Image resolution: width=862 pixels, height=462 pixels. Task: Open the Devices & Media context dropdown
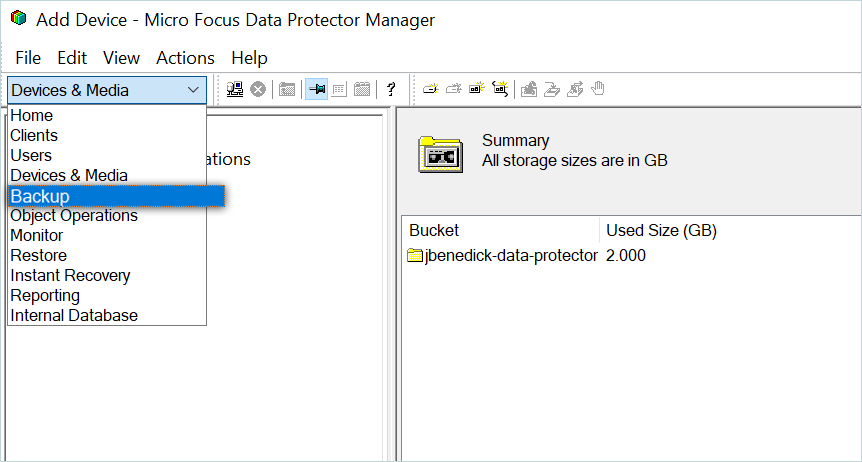[106, 90]
